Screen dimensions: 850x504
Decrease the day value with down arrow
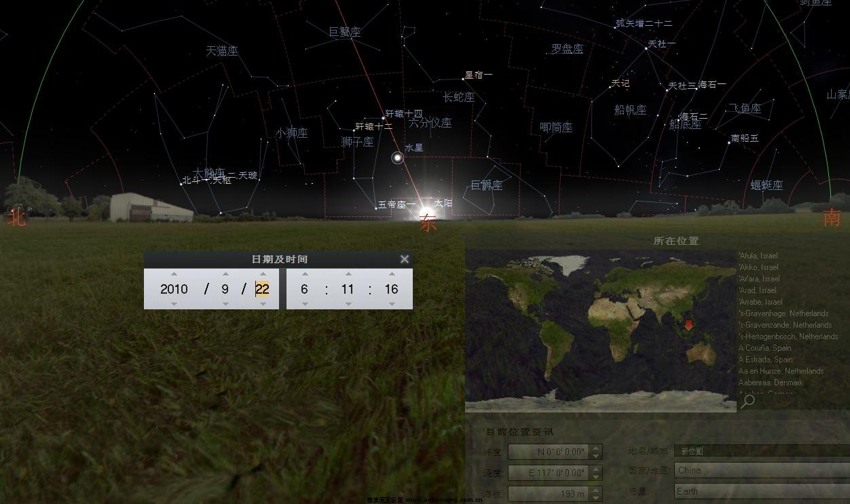[263, 304]
